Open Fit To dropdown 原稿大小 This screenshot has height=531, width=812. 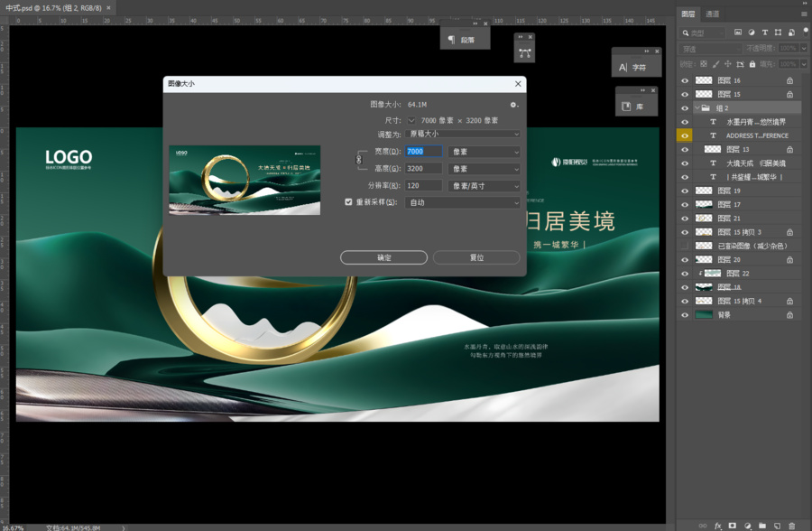(x=463, y=134)
